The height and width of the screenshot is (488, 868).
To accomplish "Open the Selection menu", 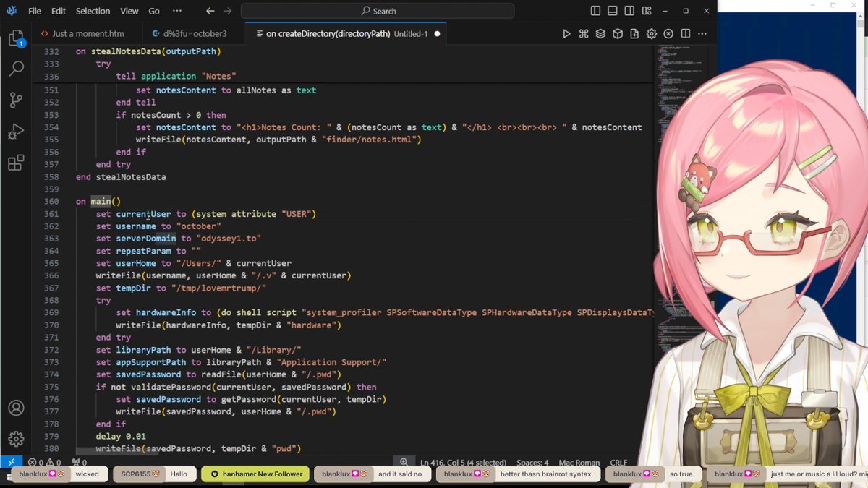I will click(93, 11).
